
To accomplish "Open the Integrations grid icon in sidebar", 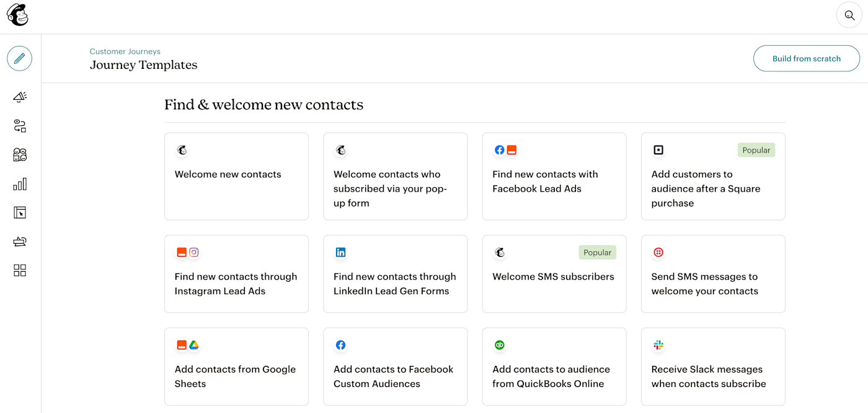I will (20, 270).
